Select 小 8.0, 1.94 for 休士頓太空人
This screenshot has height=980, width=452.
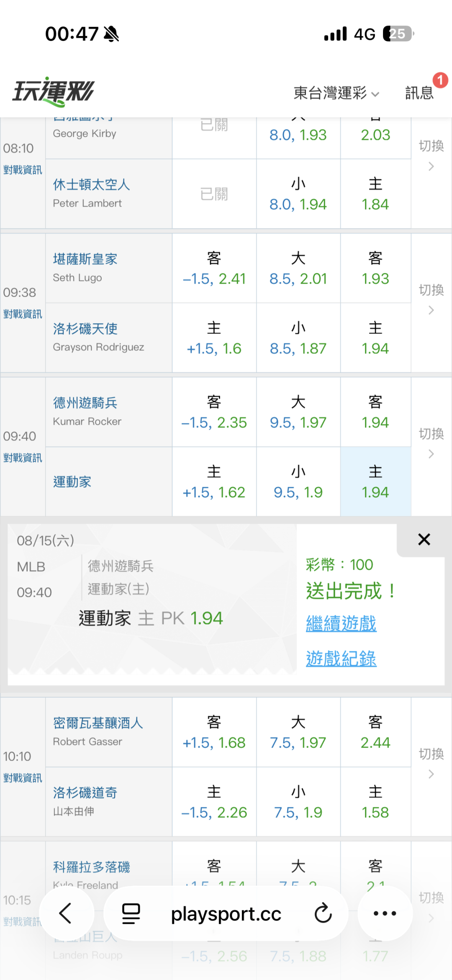298,194
